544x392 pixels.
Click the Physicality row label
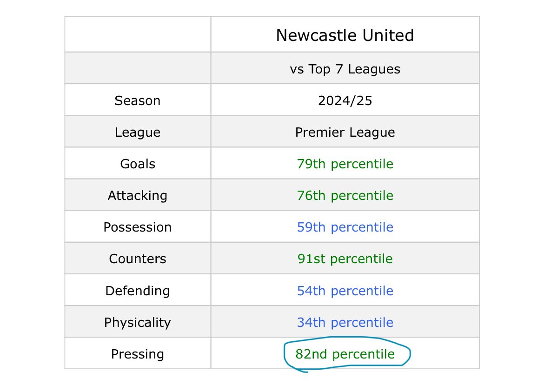(137, 322)
